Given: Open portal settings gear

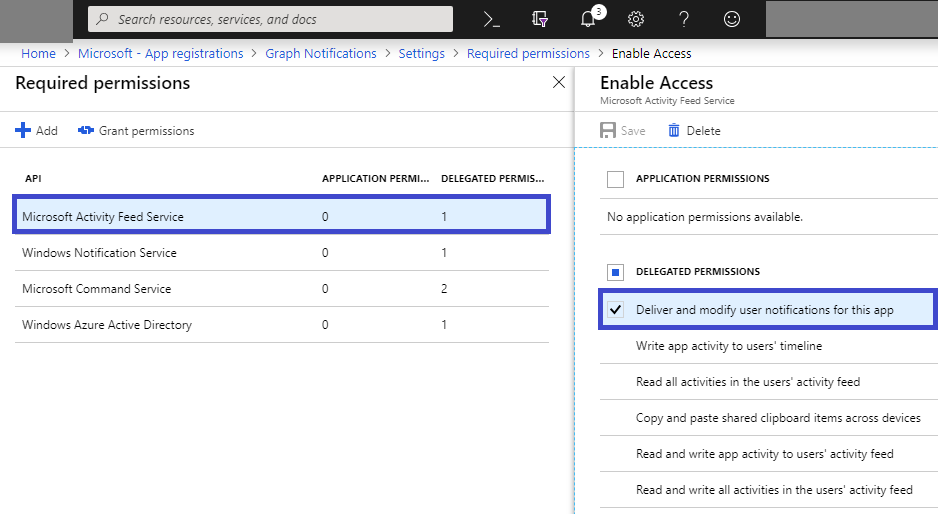Looking at the screenshot, I should tap(636, 19).
